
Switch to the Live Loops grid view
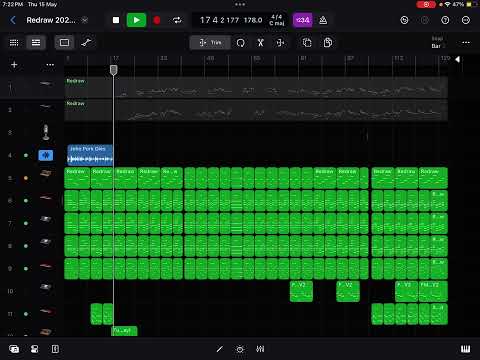14,42
